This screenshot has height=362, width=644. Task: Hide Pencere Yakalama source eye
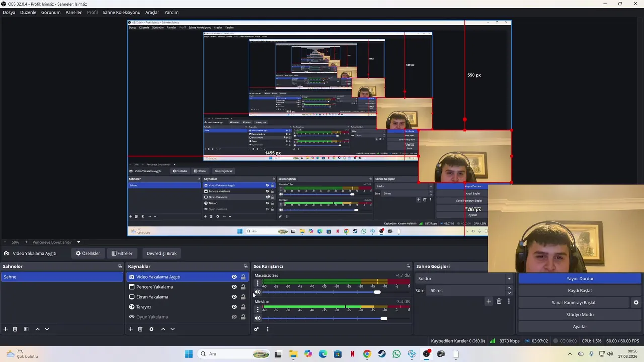234,287
